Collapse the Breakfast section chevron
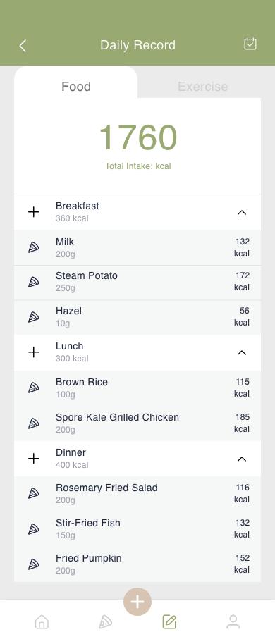The height and width of the screenshot is (644, 275). (x=242, y=212)
